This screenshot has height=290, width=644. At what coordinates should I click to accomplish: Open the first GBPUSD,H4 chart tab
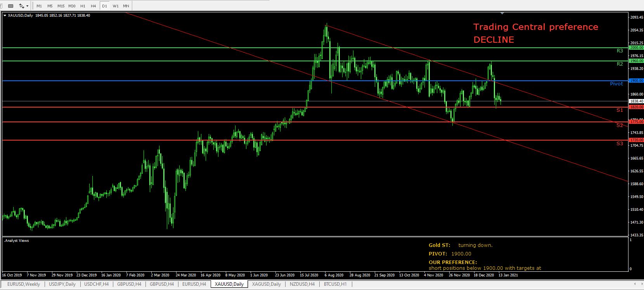(129, 284)
